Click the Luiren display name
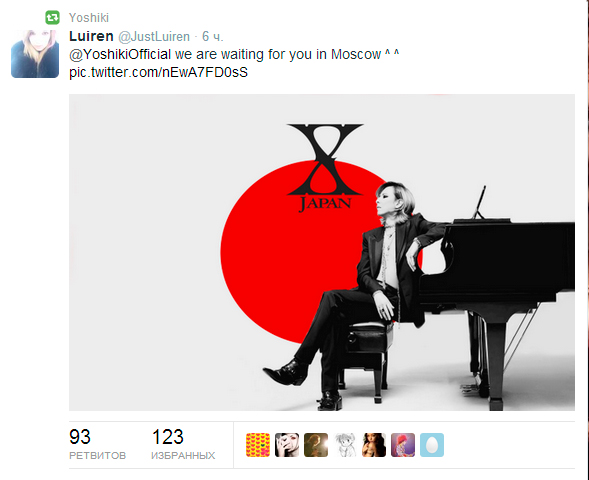This screenshot has height=480, width=589. tap(91, 36)
